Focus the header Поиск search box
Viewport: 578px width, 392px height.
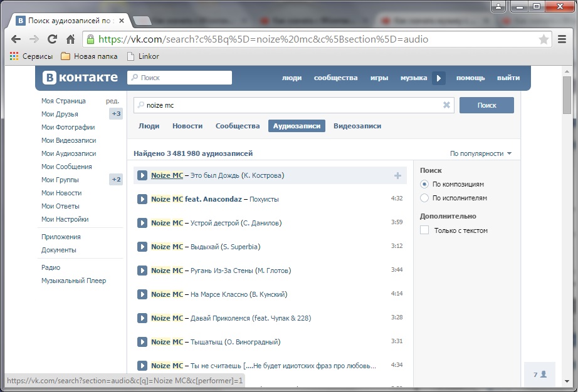(x=179, y=78)
